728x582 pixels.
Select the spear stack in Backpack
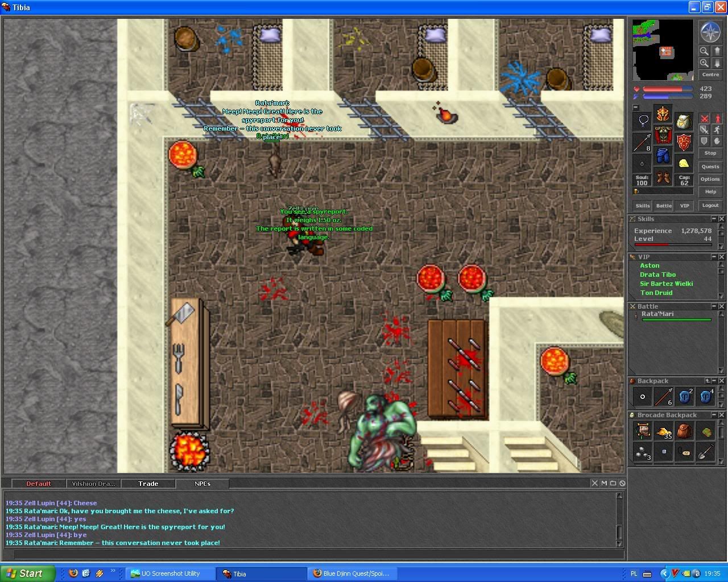pos(664,397)
